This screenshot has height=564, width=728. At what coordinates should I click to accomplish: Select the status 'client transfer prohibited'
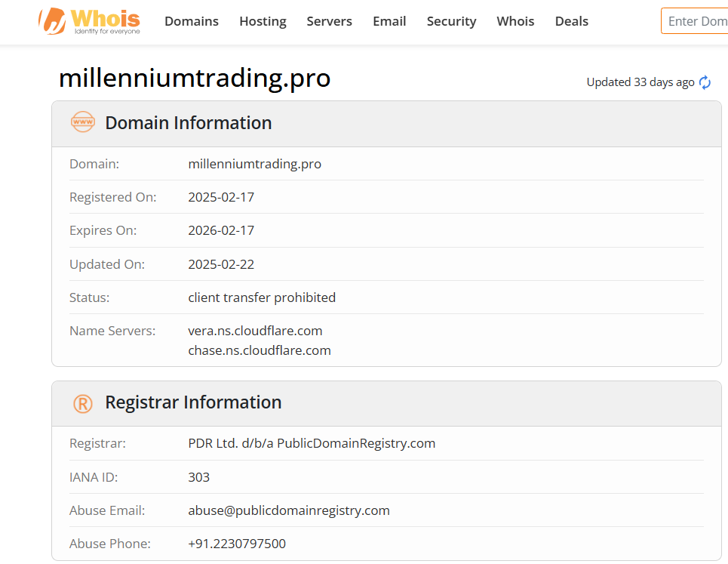(x=262, y=297)
